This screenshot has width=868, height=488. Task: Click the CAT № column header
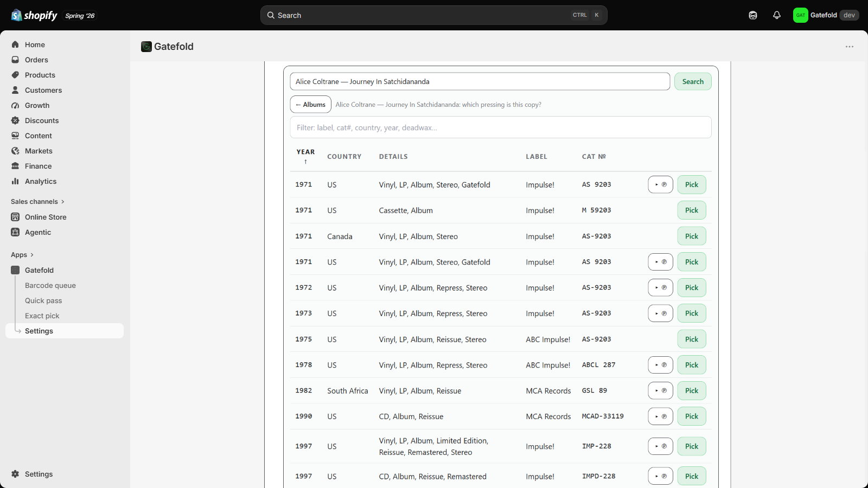point(594,157)
